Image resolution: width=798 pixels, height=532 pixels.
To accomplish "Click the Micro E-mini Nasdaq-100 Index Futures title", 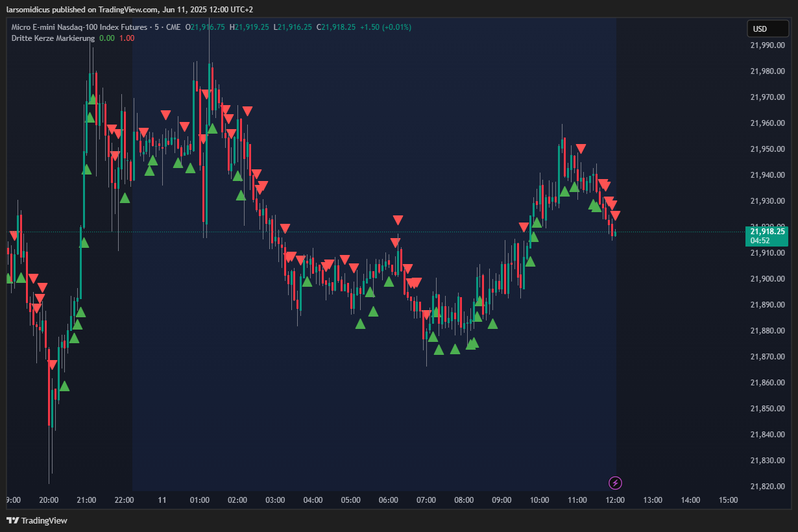I will 79,27.
